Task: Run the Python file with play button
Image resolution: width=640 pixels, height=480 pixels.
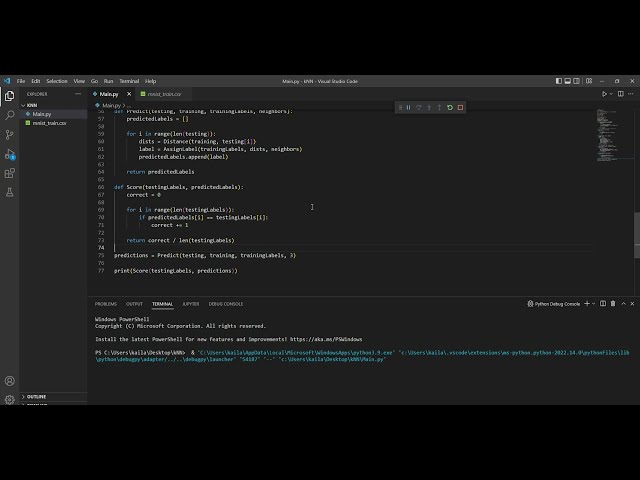Action: (x=604, y=94)
